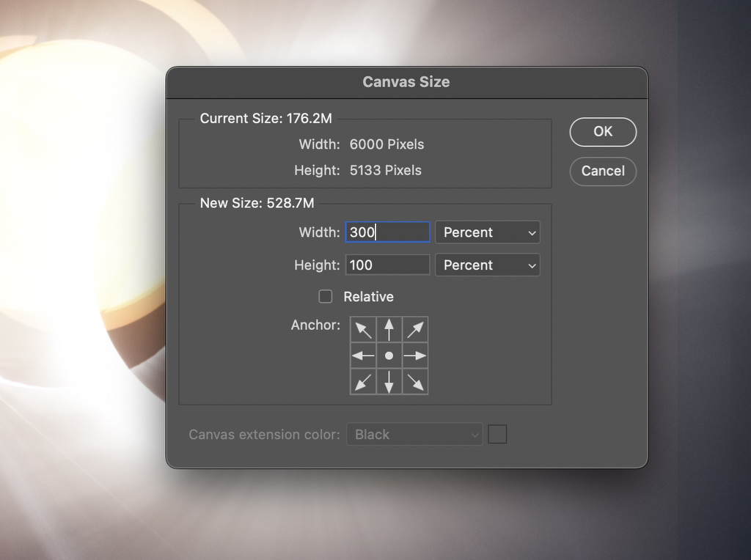Select the top-right anchor arrow

click(415, 329)
